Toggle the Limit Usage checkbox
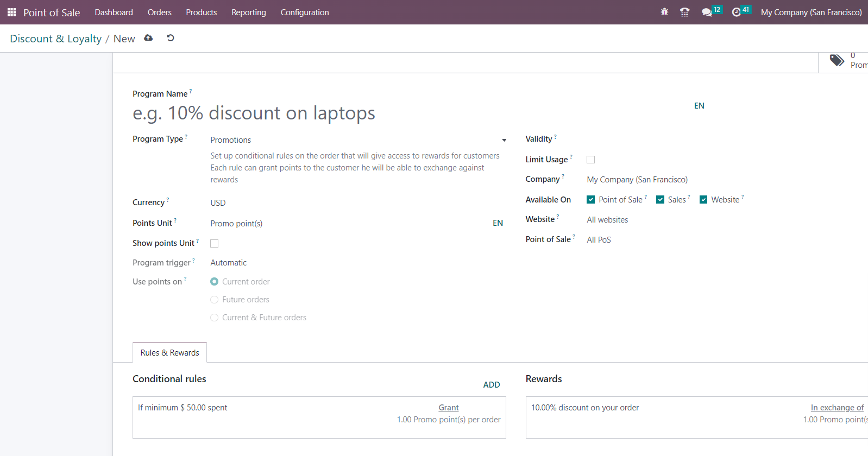Image resolution: width=868 pixels, height=456 pixels. pyautogui.click(x=591, y=160)
